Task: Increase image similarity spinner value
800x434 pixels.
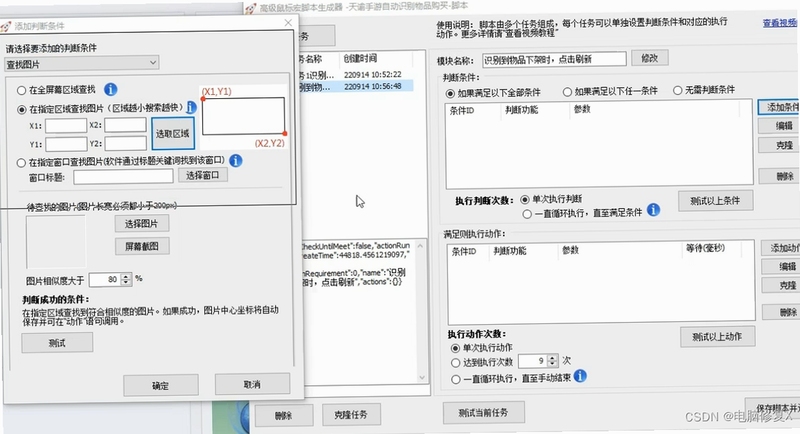Action: click(x=126, y=276)
